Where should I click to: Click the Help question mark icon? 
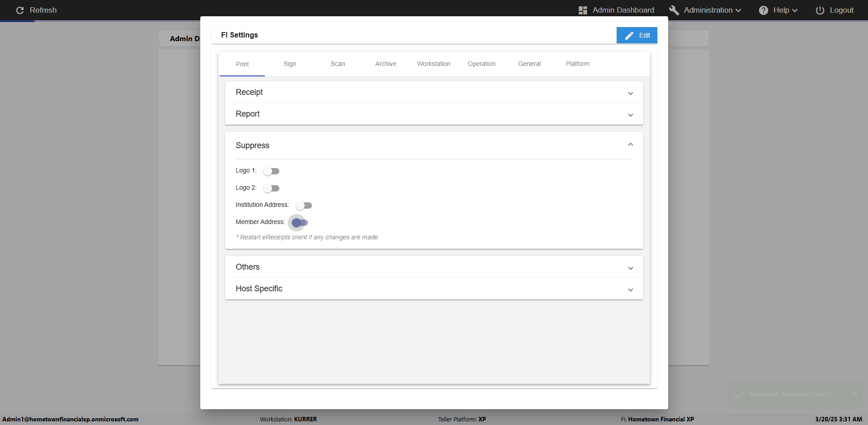[x=764, y=10]
